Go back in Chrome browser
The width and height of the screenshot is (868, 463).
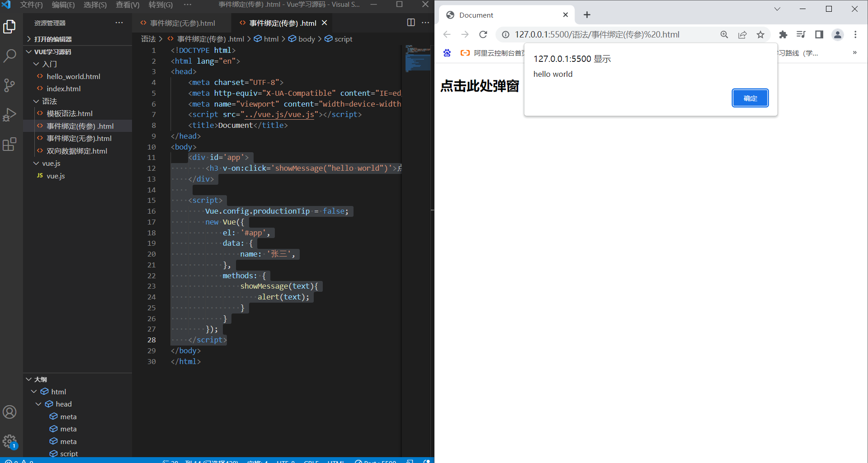pos(447,34)
